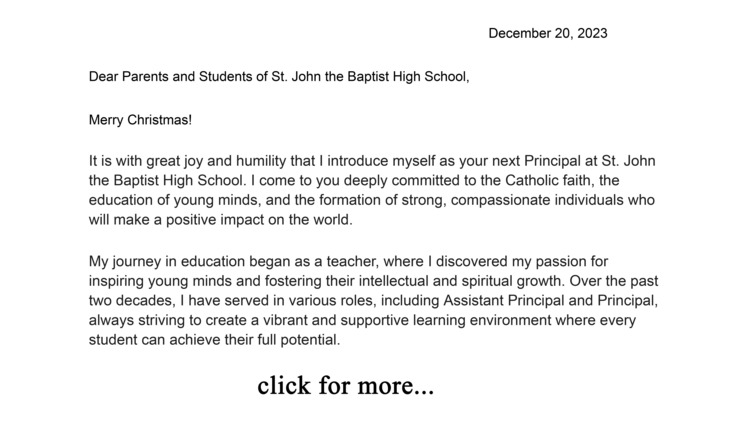Viewport: 755px width, 430px height.
Task: Click the letter preview image body
Action: [378, 215]
